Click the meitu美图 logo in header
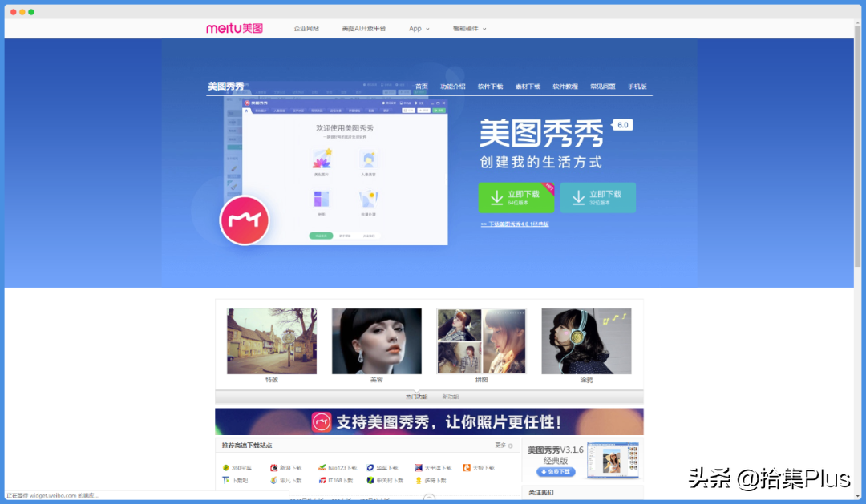The image size is (866, 504). click(234, 28)
